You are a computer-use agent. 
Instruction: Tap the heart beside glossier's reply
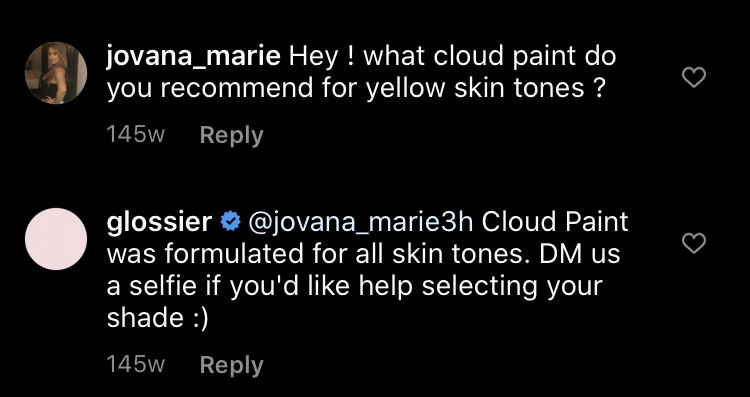tap(694, 243)
